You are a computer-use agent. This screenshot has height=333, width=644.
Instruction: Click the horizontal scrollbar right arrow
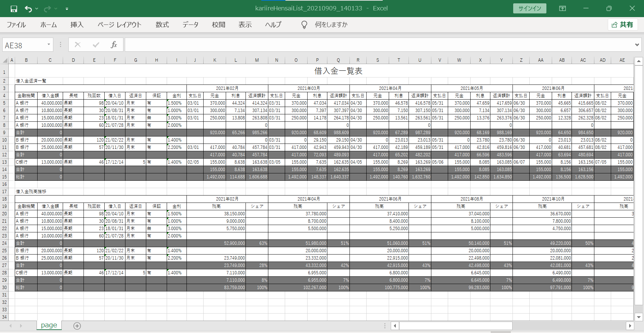pos(630,326)
